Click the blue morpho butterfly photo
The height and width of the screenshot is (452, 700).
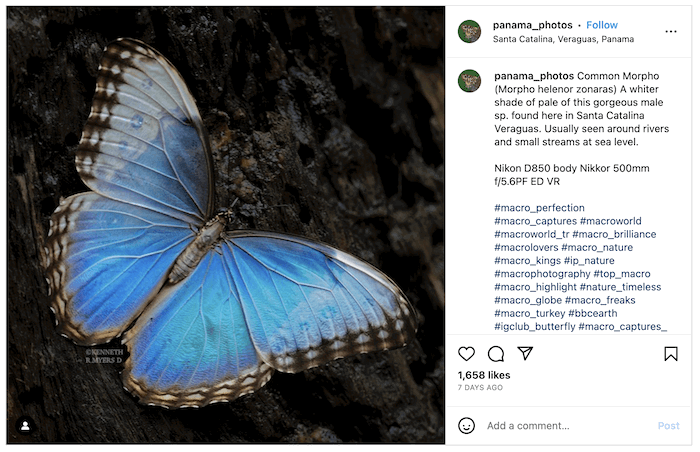(x=225, y=225)
